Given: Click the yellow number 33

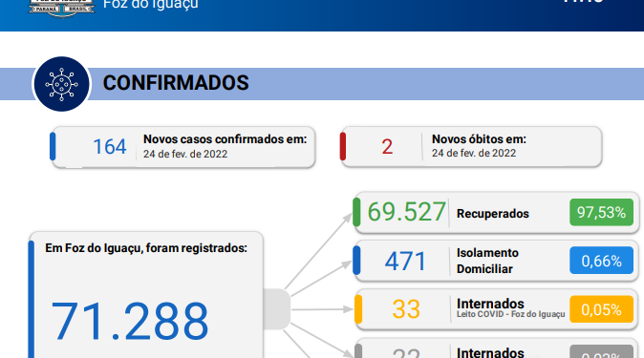Looking at the screenshot, I should (x=406, y=309).
